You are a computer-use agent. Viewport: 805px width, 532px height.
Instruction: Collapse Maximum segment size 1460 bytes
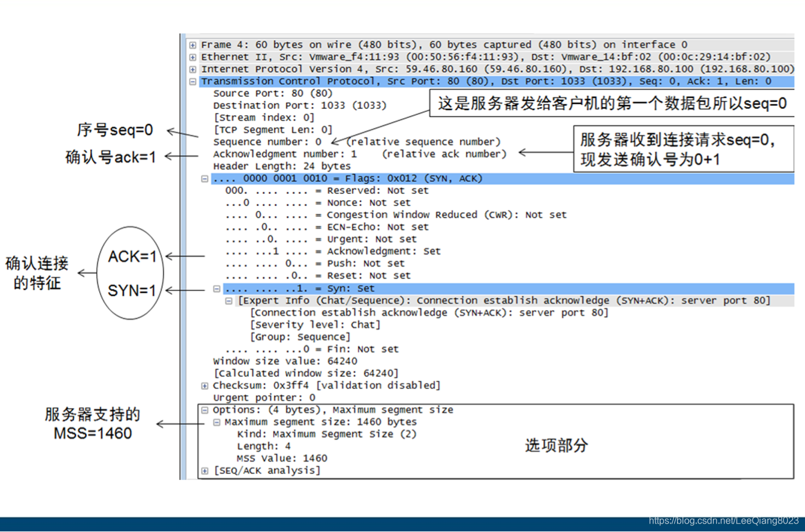[x=217, y=423]
